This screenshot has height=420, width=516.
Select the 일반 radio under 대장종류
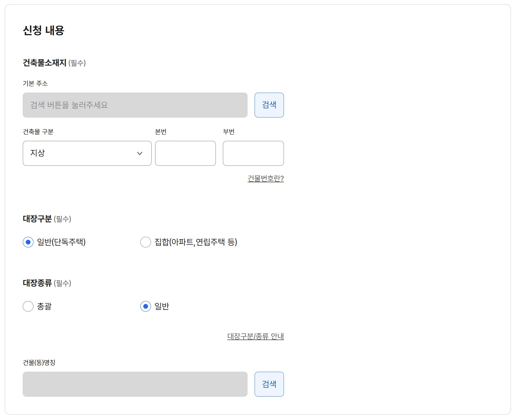click(146, 306)
